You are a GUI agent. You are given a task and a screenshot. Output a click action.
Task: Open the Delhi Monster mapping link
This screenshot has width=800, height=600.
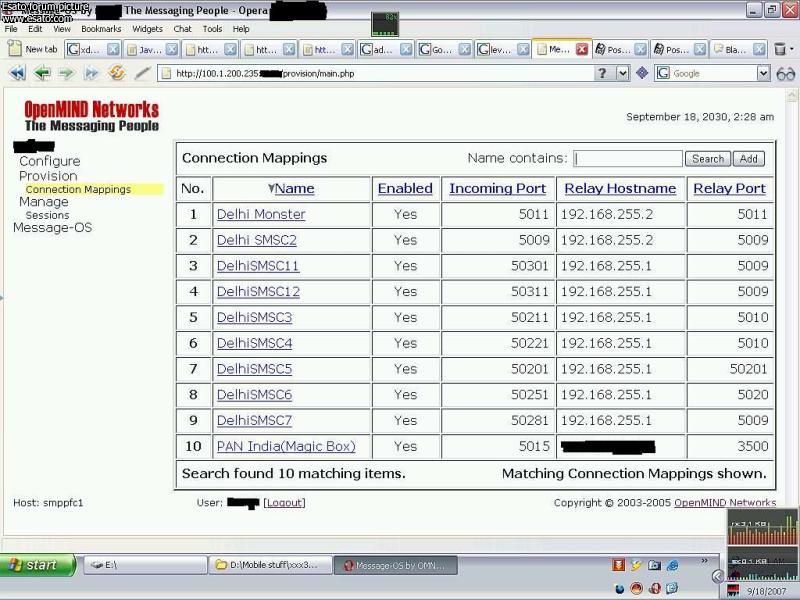click(261, 214)
